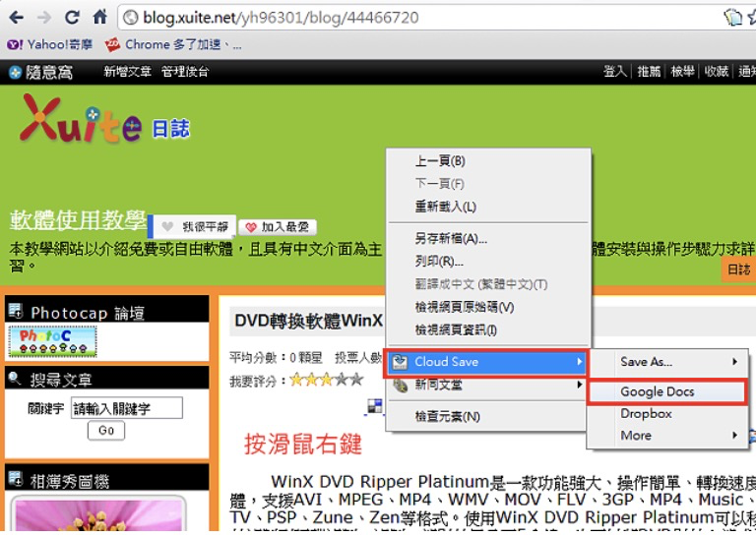Click the Photocap 論壇 panel header icon
756x537 pixels.
click(x=16, y=311)
